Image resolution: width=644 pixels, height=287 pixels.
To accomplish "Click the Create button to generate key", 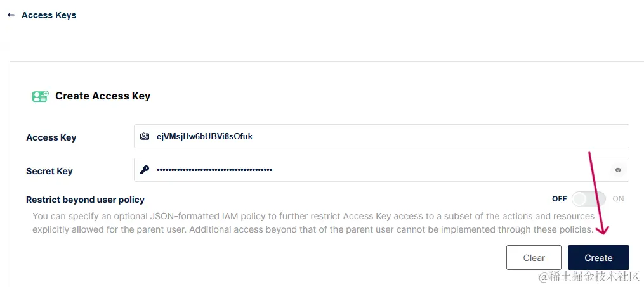I will pyautogui.click(x=598, y=258).
